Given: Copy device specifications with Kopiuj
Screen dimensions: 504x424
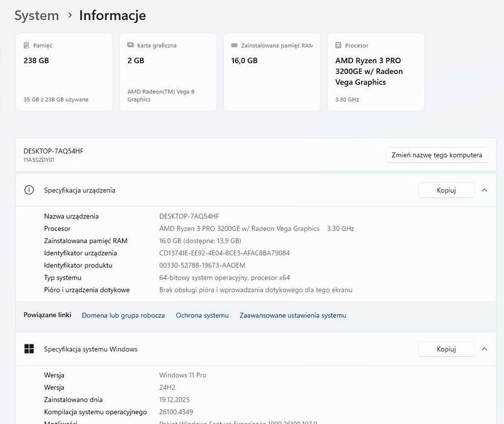Looking at the screenshot, I should pos(446,190).
